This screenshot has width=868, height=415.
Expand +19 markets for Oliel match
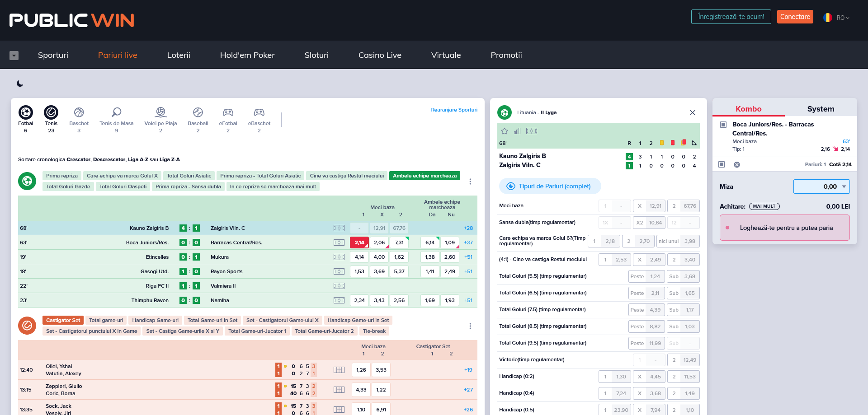coord(468,370)
